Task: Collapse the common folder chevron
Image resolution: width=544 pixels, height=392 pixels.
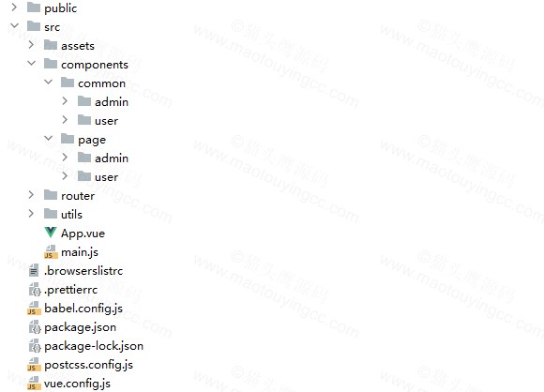Action: [49, 82]
